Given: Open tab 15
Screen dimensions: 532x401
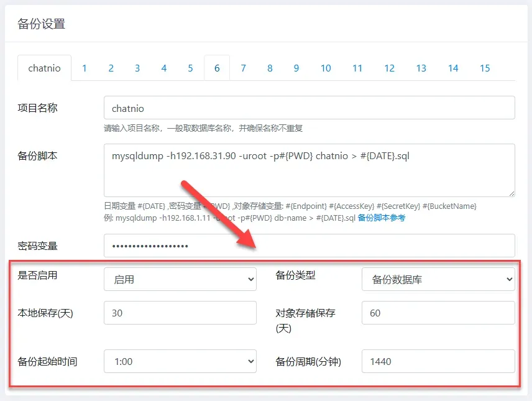Looking at the screenshot, I should (485, 68).
